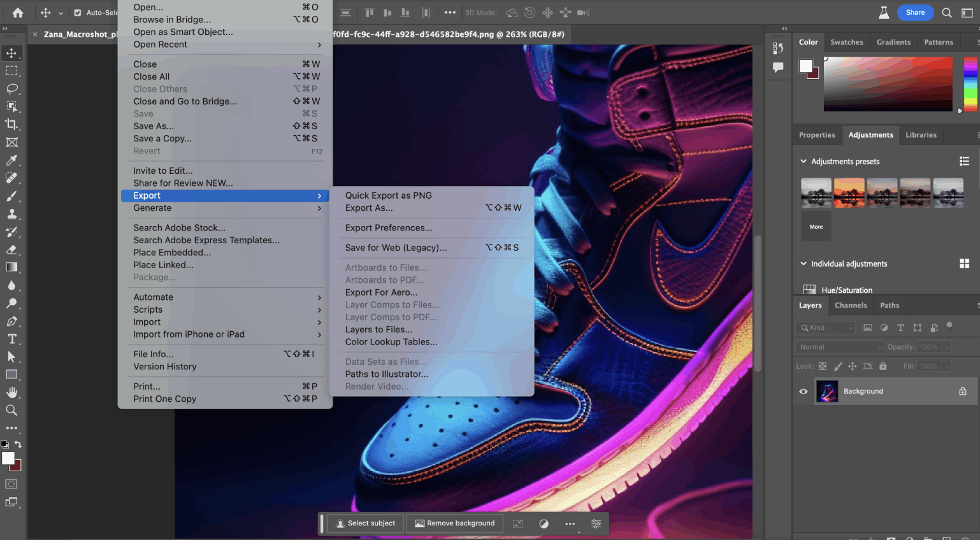The height and width of the screenshot is (540, 980).
Task: Click More button under adjustment presets
Action: tap(816, 227)
